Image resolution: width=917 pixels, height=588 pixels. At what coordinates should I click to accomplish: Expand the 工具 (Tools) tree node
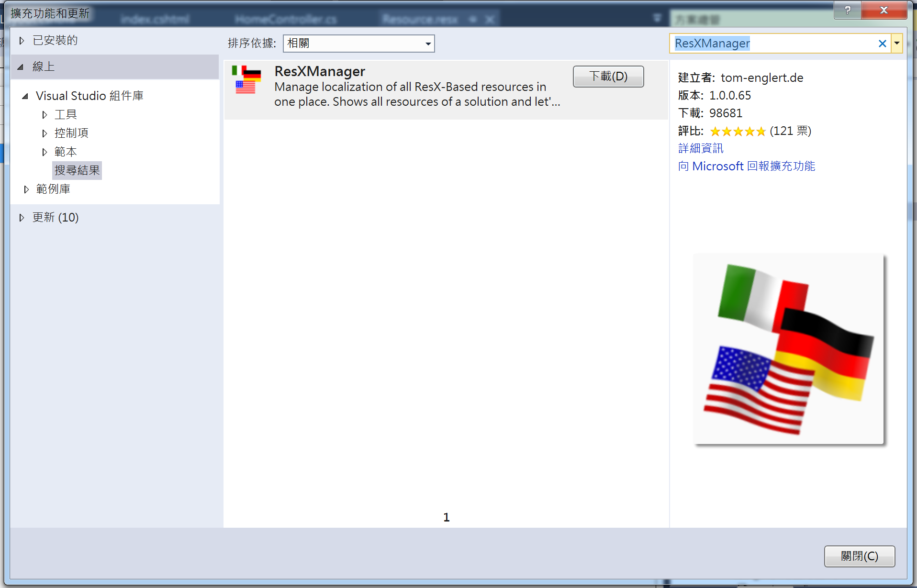pyautogui.click(x=45, y=115)
